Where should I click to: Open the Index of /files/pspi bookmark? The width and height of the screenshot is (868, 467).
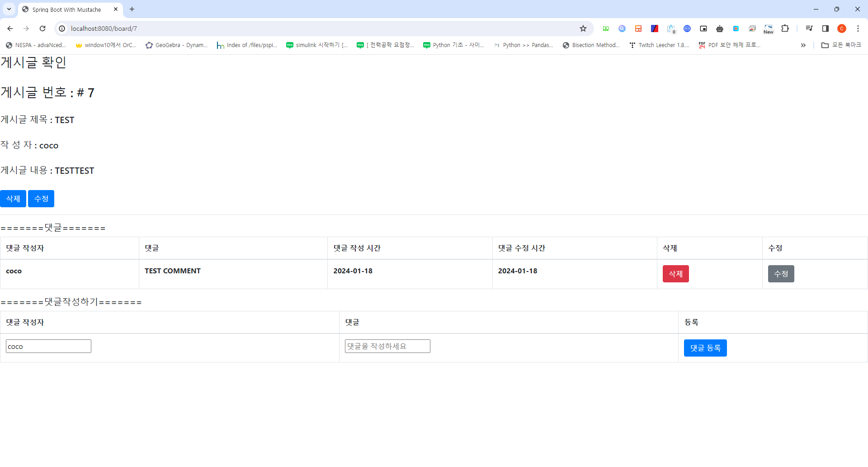[x=247, y=45]
